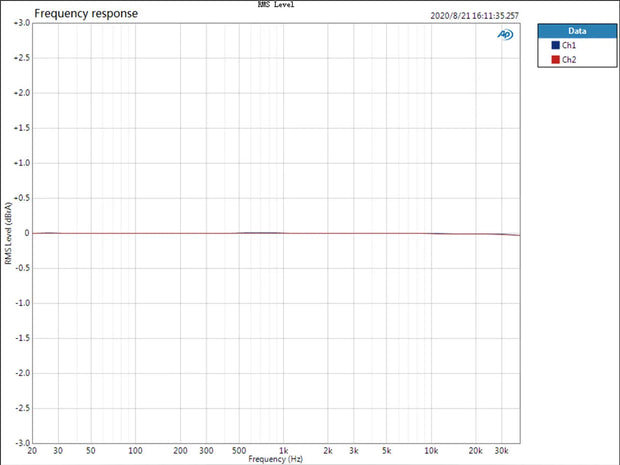Select the Ch2 label in the legend
Image resolution: width=620 pixels, height=465 pixels.
pyautogui.click(x=569, y=60)
